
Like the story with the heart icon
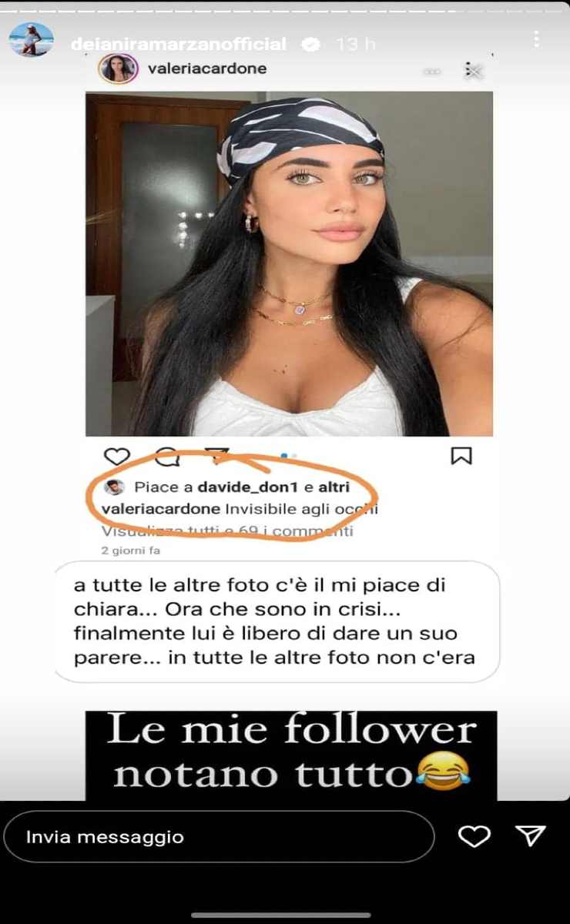tap(474, 836)
